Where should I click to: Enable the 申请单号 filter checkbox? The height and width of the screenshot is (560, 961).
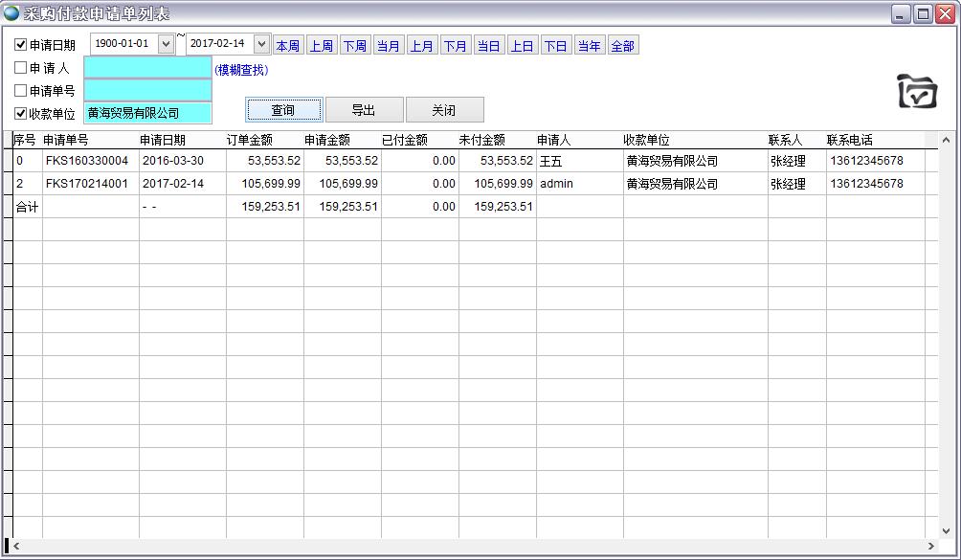pyautogui.click(x=21, y=91)
